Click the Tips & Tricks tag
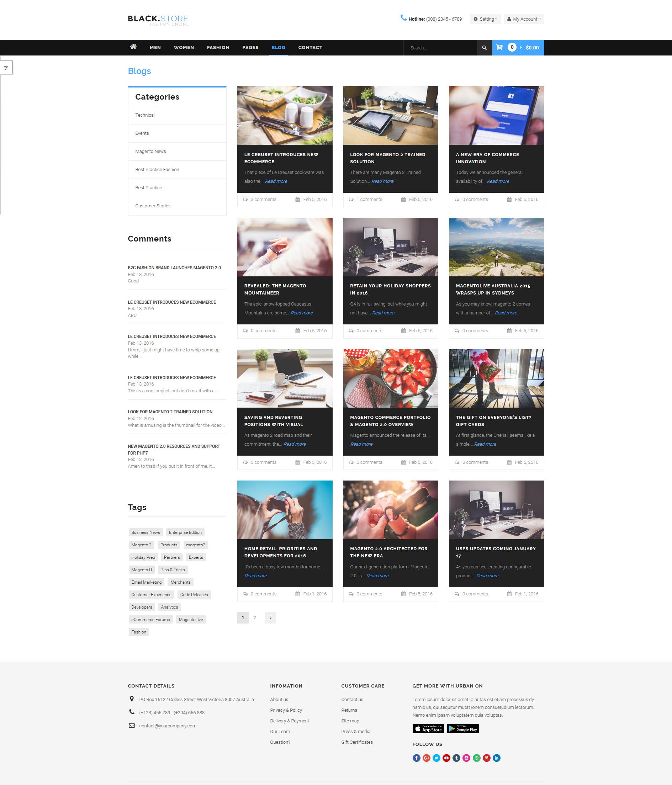This screenshot has width=672, height=785. (173, 570)
